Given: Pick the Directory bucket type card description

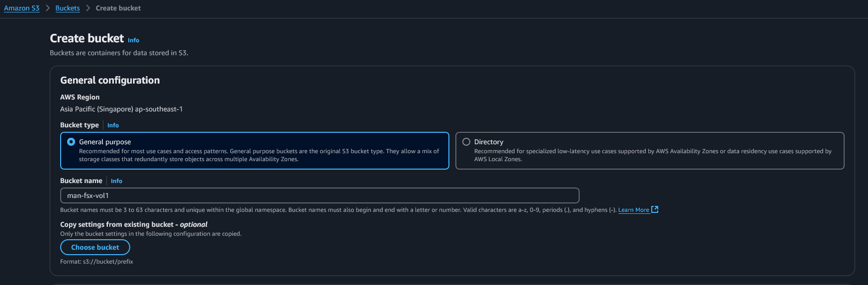Looking at the screenshot, I should tap(653, 155).
